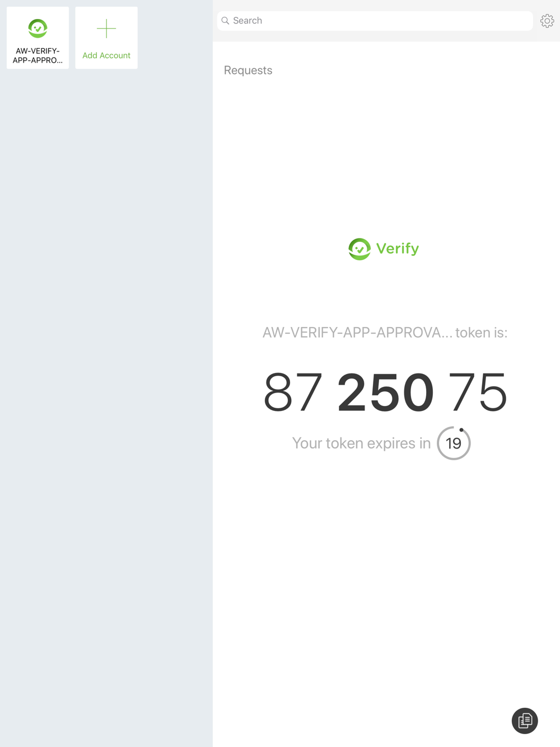This screenshot has width=560, height=747.
Task: Click the Your token expires in text
Action: click(x=361, y=443)
